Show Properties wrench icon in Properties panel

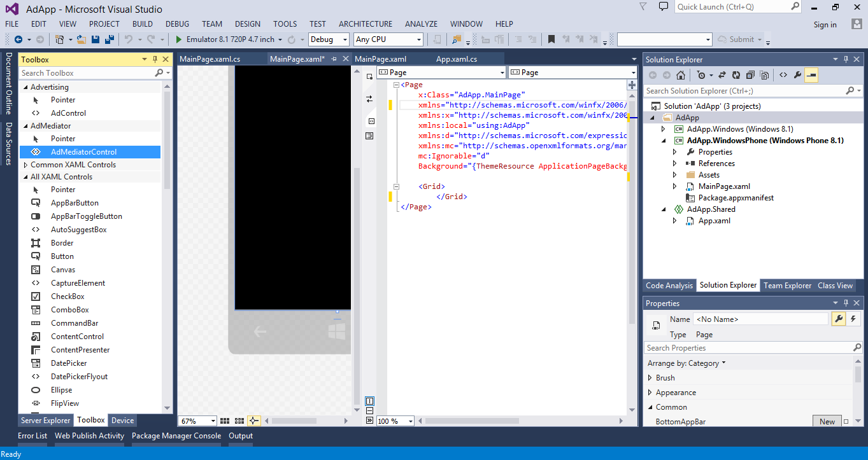tap(839, 319)
